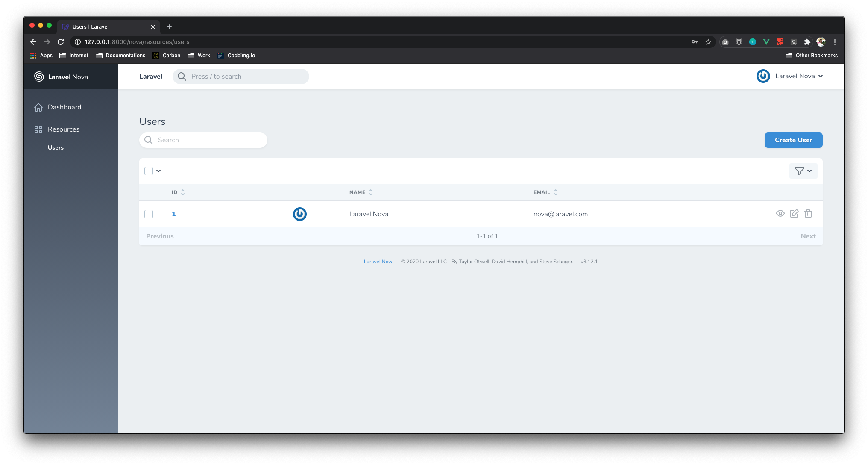Click the Users search input field
The image size is (868, 465).
pos(209,140)
